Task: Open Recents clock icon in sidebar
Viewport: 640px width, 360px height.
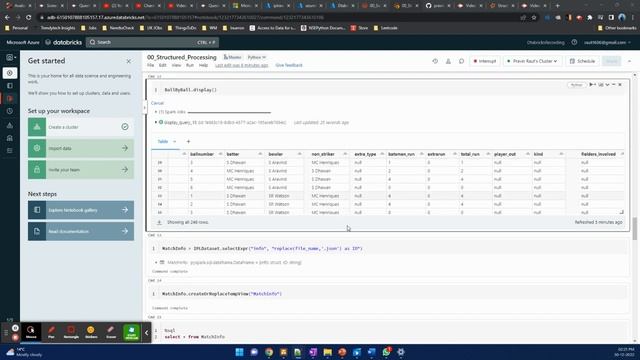Action: point(10,111)
